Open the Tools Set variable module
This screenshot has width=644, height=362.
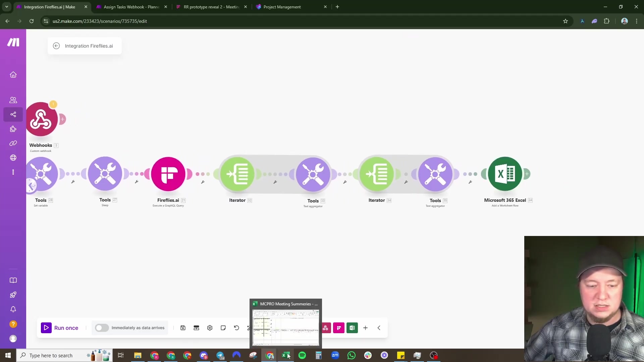point(41,174)
